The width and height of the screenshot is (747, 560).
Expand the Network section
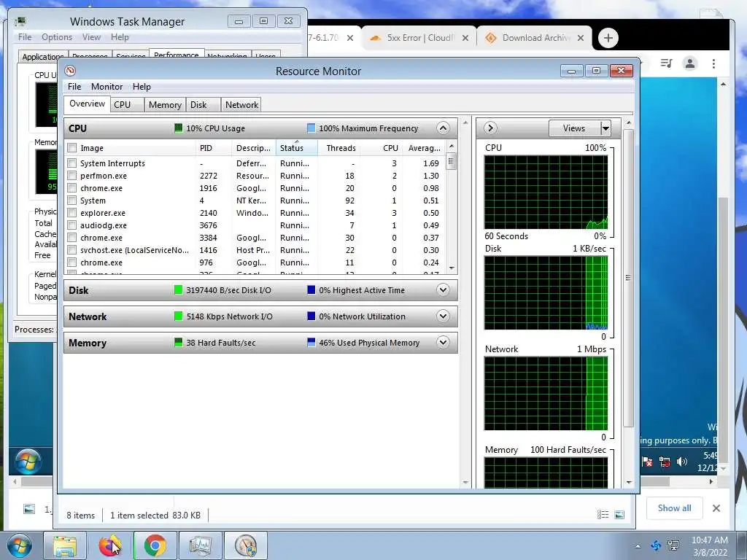pos(443,316)
